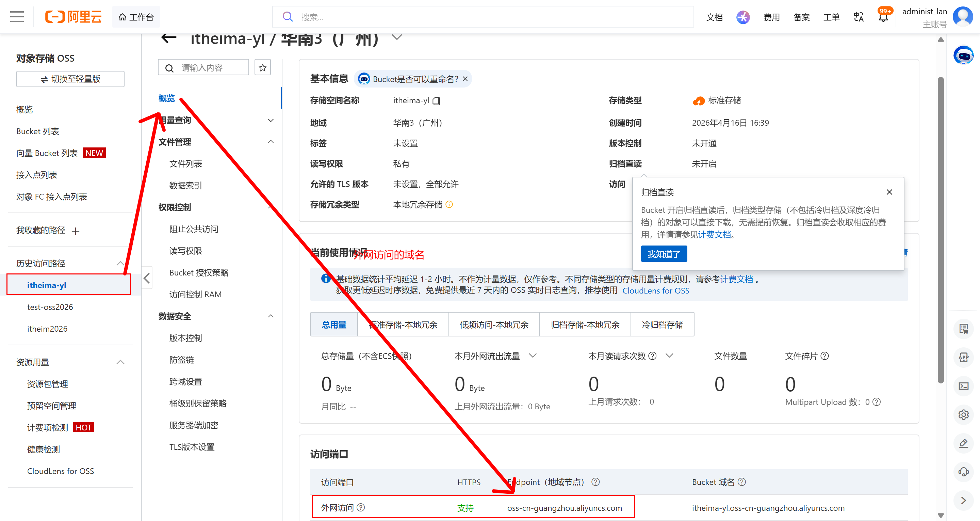
Task: Open test-oss2026 from history paths
Action: 50,307
